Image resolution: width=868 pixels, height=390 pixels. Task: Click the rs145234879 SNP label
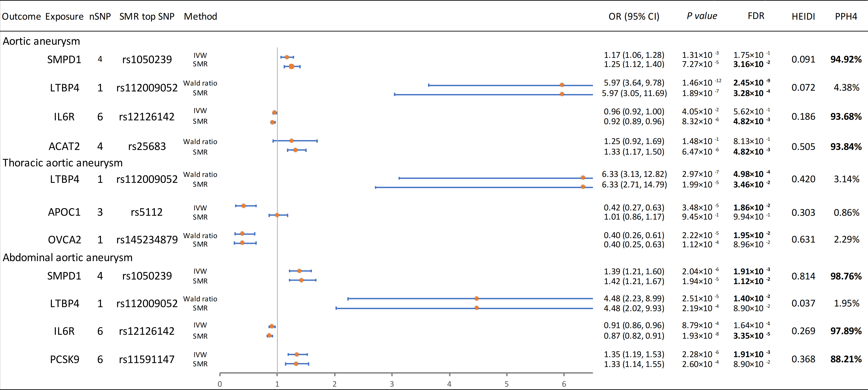[x=147, y=240]
